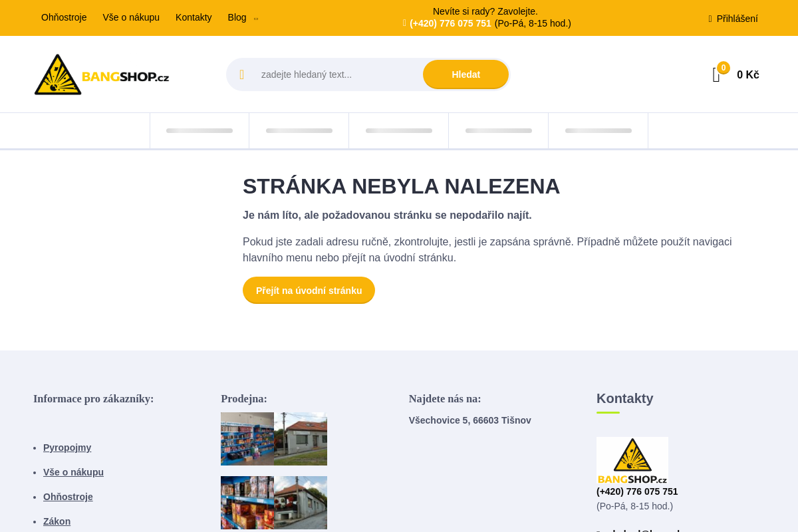The image size is (798, 532).
Task: Call via the (+420) 776 075 751 link
Action: click(451, 23)
